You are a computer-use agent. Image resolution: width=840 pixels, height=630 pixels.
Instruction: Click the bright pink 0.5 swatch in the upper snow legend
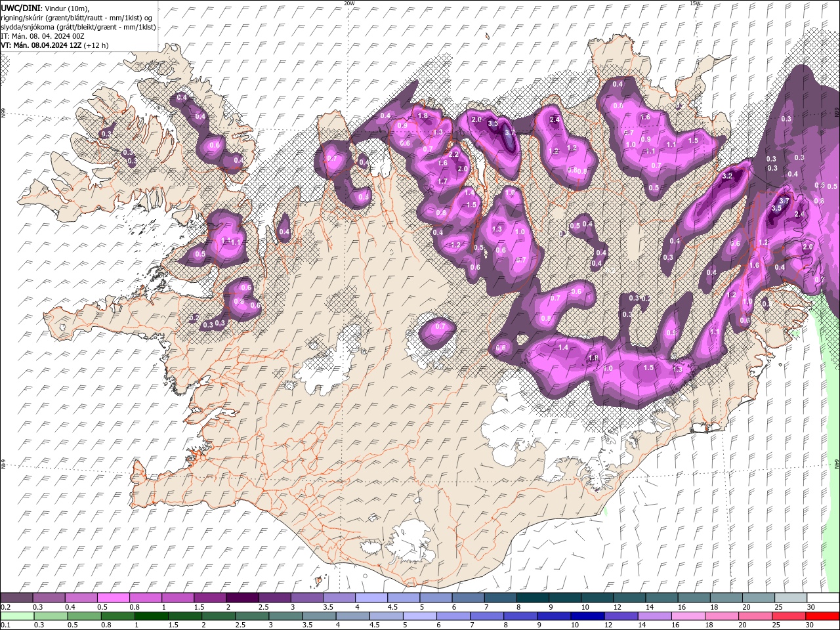114,598
